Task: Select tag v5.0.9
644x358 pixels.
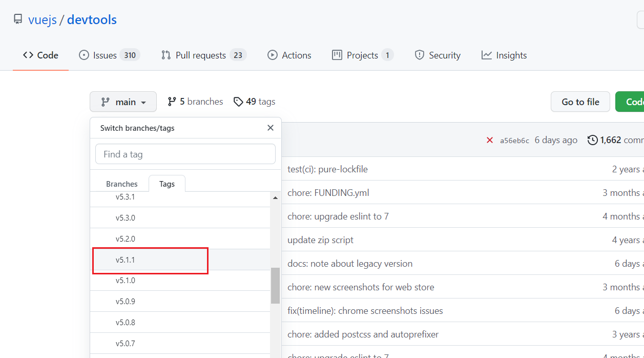Action: 180,302
